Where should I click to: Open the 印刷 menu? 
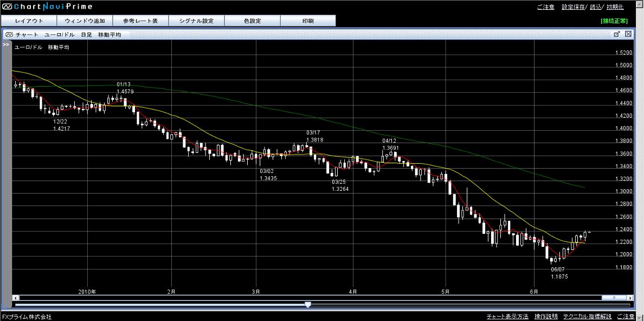pyautogui.click(x=308, y=21)
